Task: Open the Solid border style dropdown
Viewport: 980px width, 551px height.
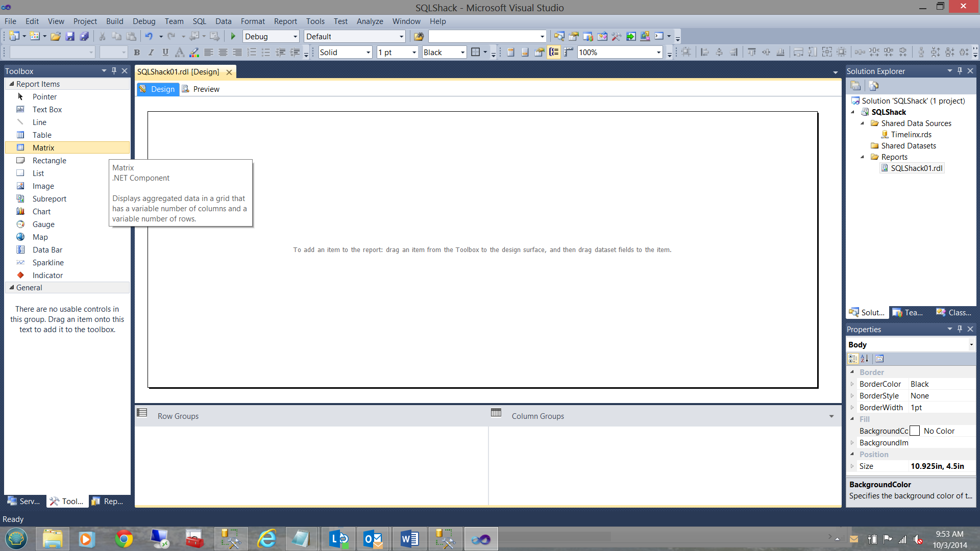Action: (368, 53)
